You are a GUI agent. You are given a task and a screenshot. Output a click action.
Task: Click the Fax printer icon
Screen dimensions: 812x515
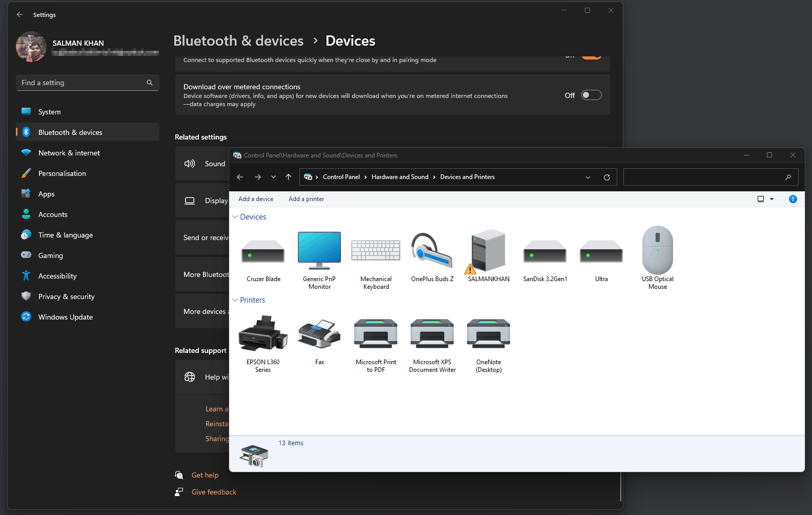319,334
